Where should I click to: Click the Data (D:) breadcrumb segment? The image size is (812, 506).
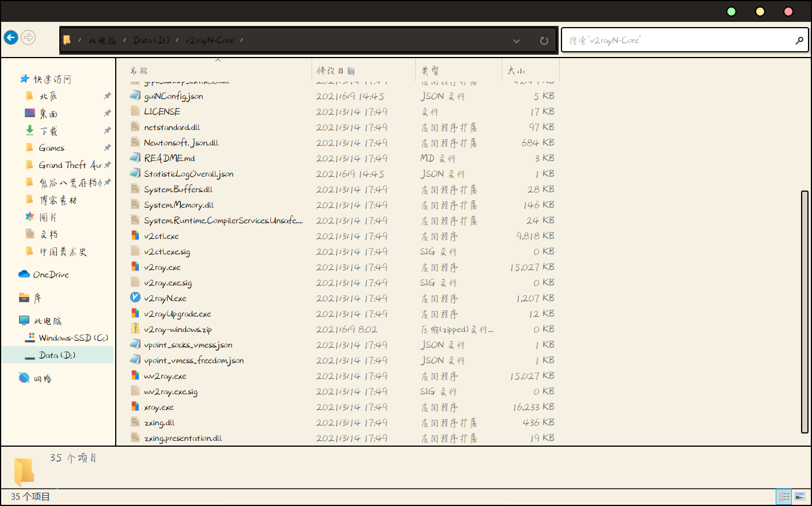pos(151,40)
